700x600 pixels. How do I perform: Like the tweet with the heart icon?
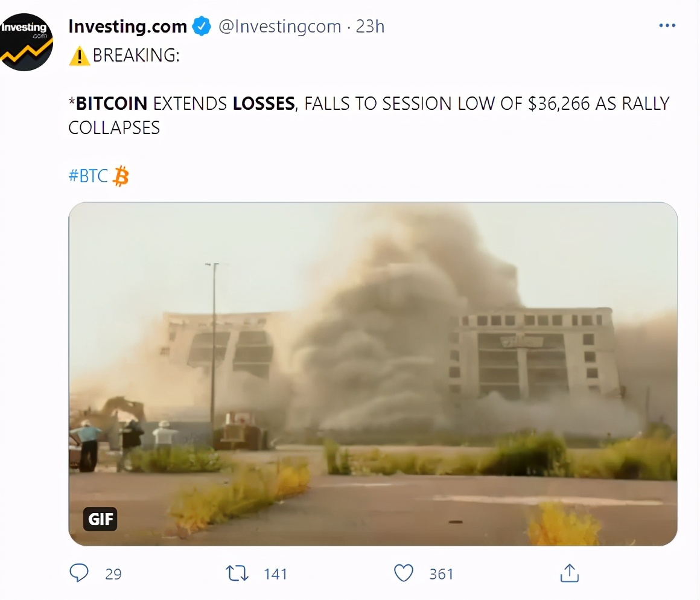click(x=403, y=573)
